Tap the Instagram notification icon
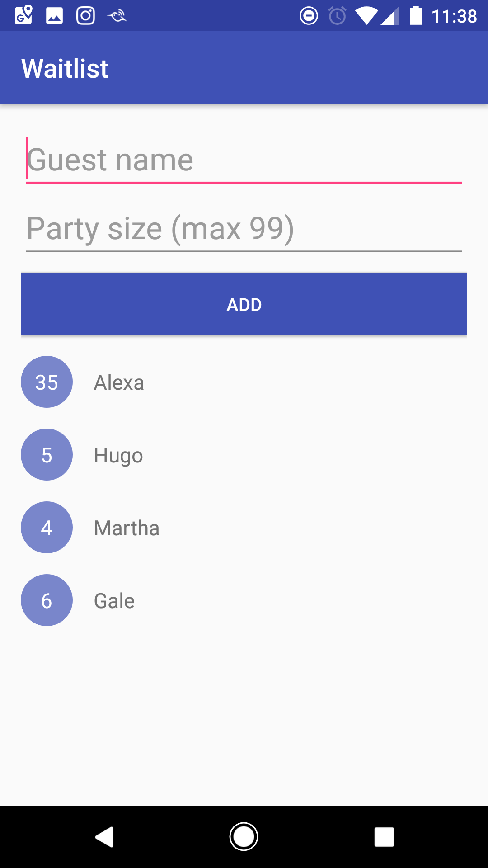The image size is (488, 868). pyautogui.click(x=85, y=16)
